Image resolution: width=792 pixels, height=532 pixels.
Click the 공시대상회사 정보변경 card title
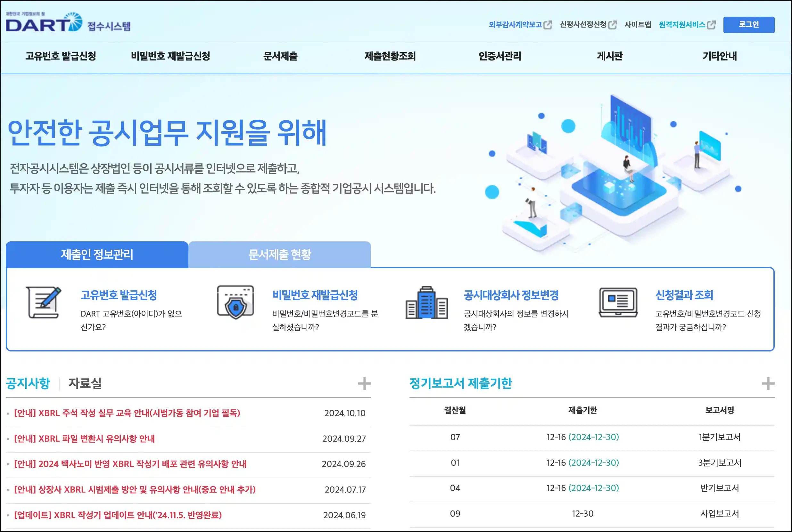511,295
